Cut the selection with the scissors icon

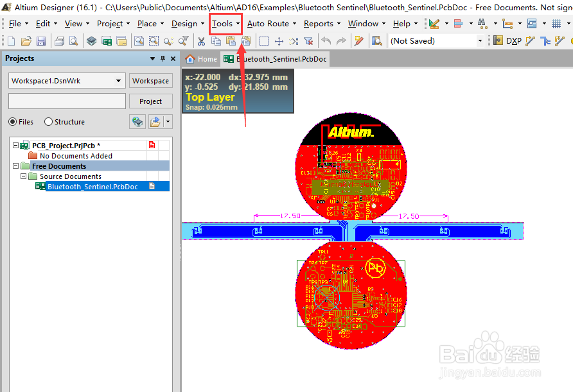201,41
